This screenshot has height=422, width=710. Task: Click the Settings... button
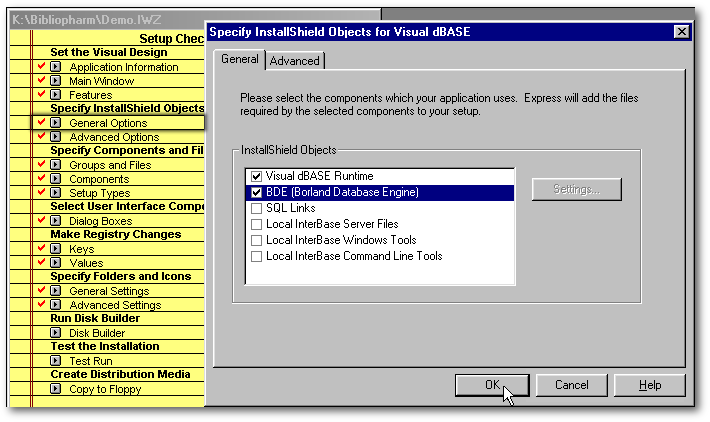click(x=576, y=189)
